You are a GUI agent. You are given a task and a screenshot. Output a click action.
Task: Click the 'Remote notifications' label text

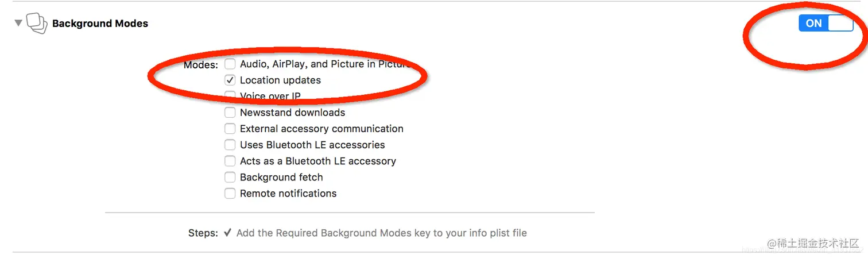tap(288, 193)
